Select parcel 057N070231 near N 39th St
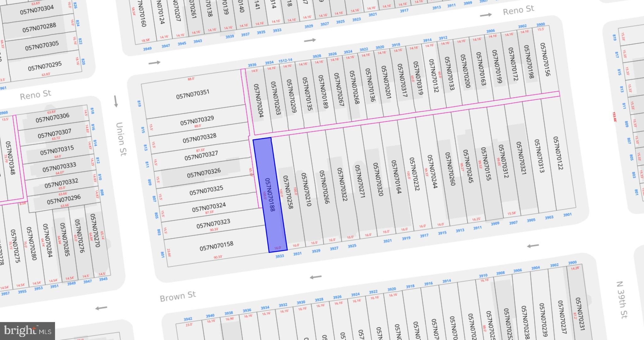Screen dimensions: 644x340 pos(580,314)
